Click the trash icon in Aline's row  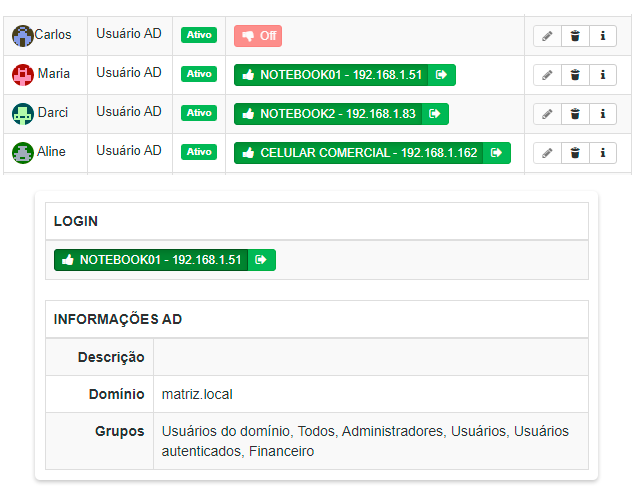[x=575, y=153]
